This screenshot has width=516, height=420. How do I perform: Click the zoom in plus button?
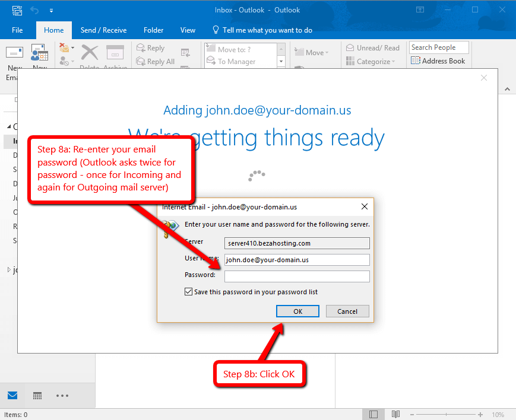point(480,415)
